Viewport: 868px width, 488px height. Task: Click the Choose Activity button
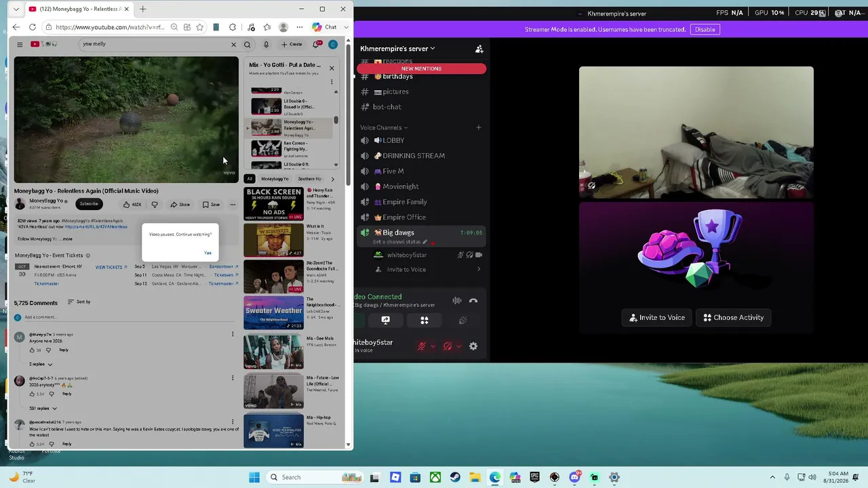734,317
